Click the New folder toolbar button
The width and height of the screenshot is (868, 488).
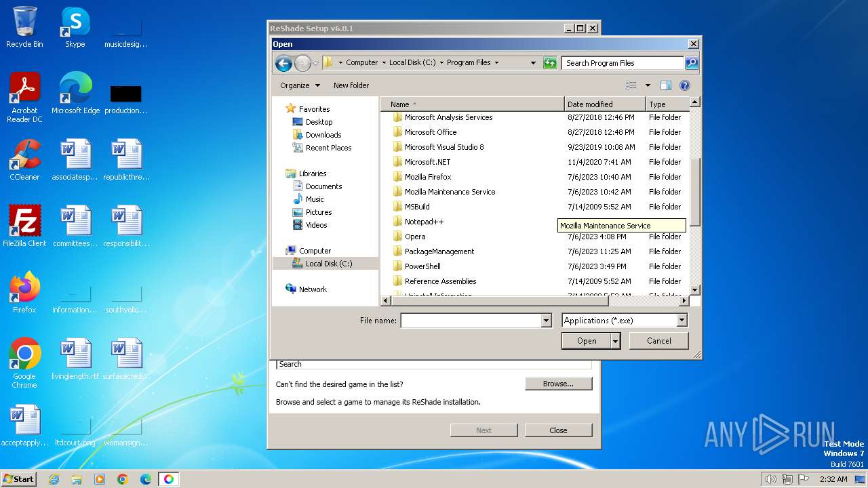[351, 85]
